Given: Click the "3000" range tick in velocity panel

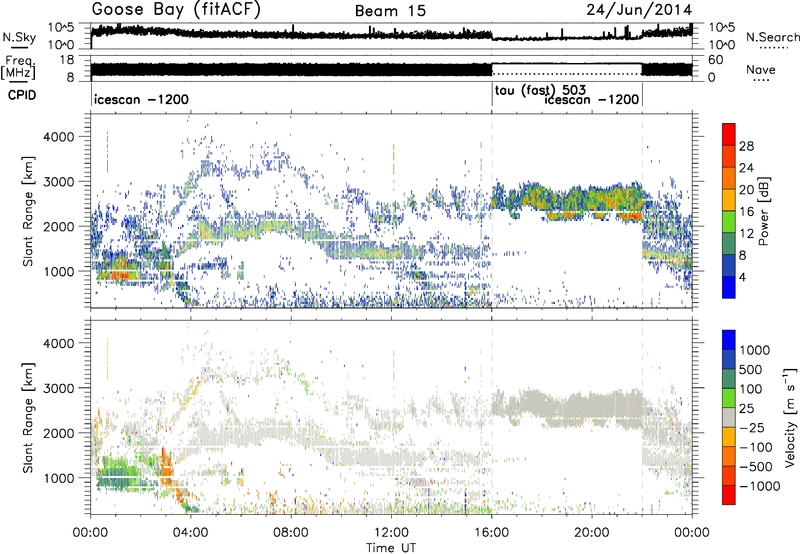Looking at the screenshot, I should (x=58, y=388).
